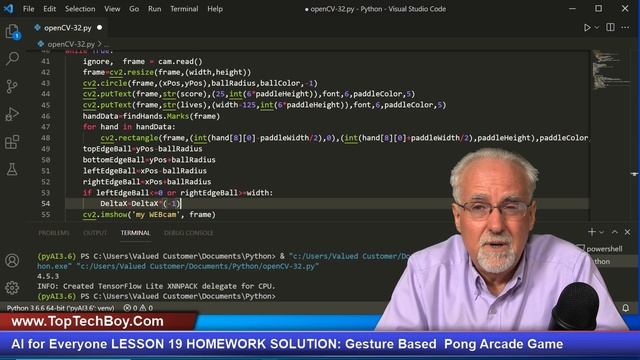This screenshot has height=360, width=640.
Task: Open the Explorer view in activity bar
Action: [12, 31]
